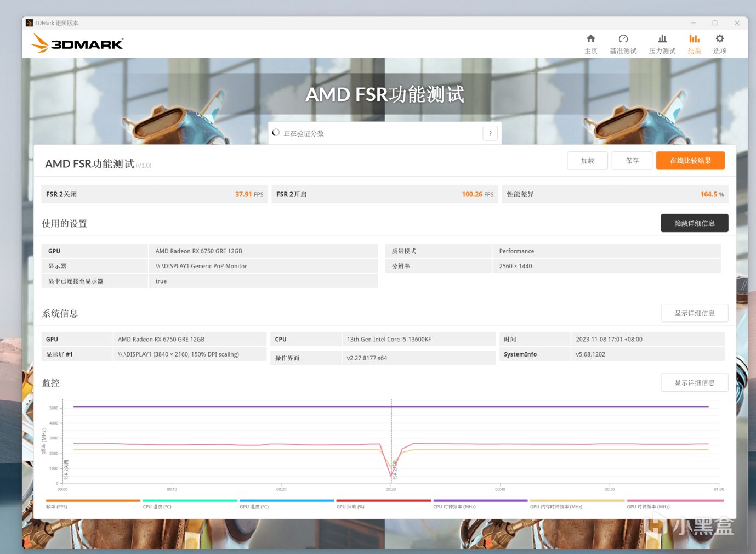Open the 选项 options gear
Image resolution: width=756 pixels, height=554 pixels.
(720, 44)
